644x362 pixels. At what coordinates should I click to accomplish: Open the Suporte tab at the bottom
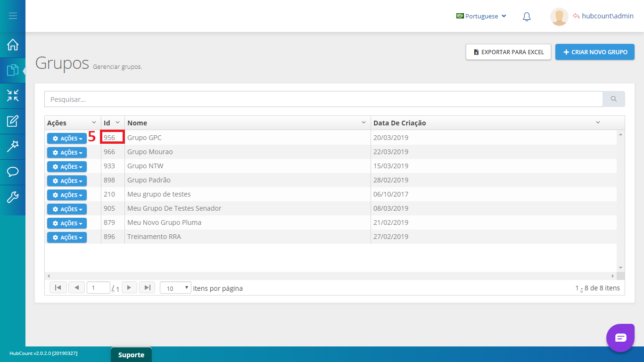[131, 355]
